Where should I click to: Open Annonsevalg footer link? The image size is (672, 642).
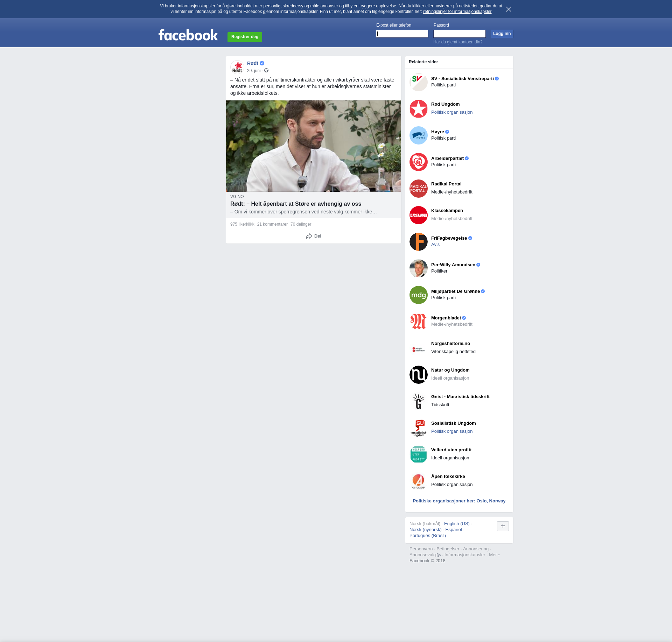tap(425, 555)
